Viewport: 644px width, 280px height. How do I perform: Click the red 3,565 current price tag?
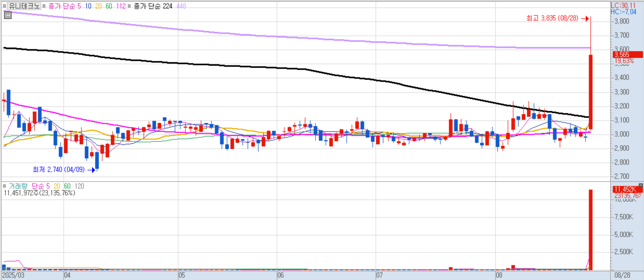click(x=628, y=54)
